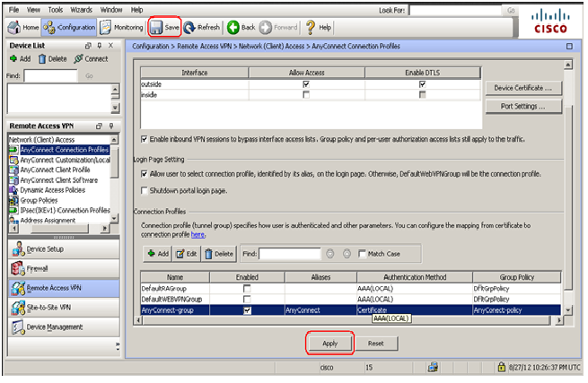Open Dynamic Access Policies tree item
The width and height of the screenshot is (588, 383).
pyautogui.click(x=52, y=190)
